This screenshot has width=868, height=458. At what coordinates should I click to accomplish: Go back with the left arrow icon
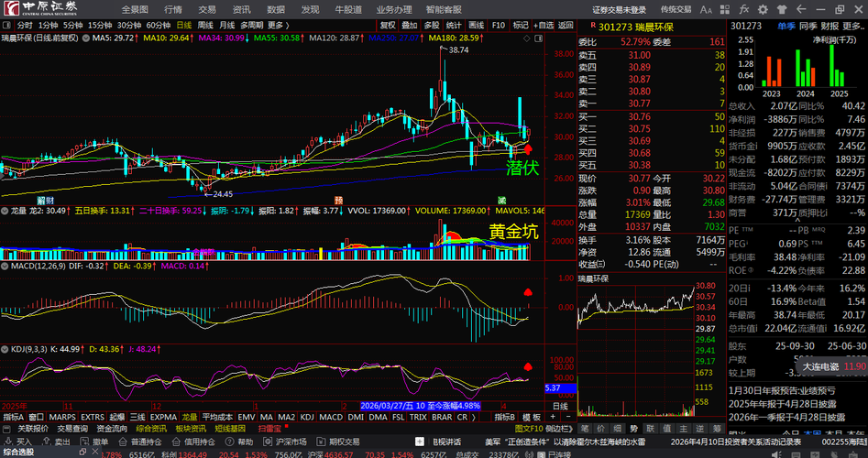point(800,9)
